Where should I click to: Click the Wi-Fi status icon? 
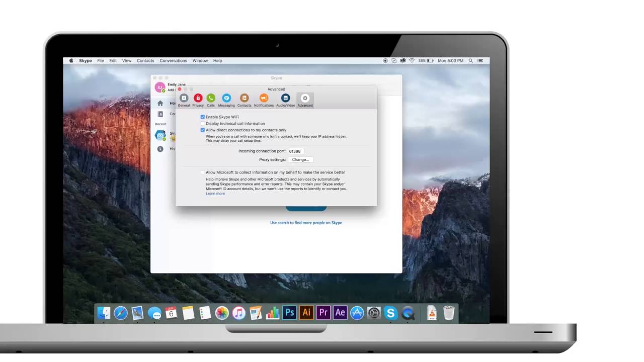412,60
